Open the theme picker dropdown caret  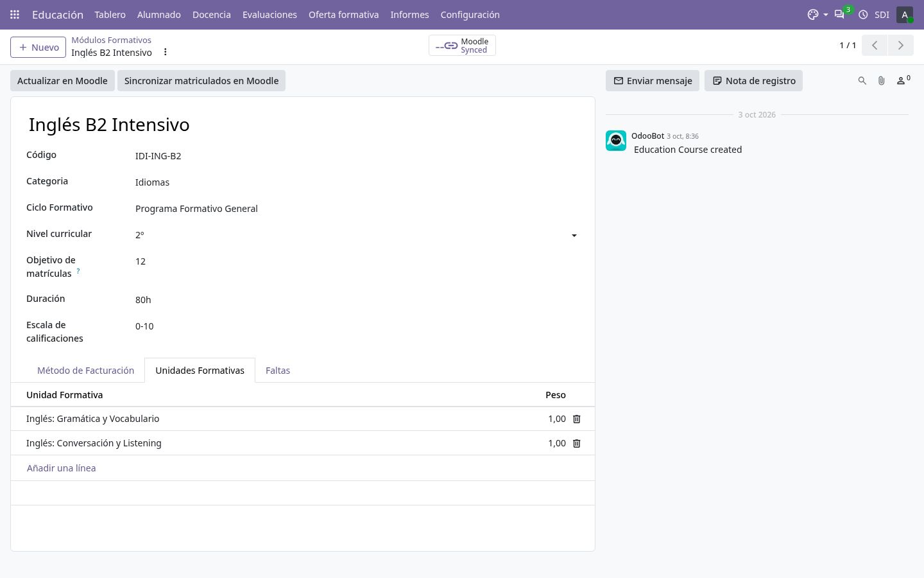click(x=825, y=15)
